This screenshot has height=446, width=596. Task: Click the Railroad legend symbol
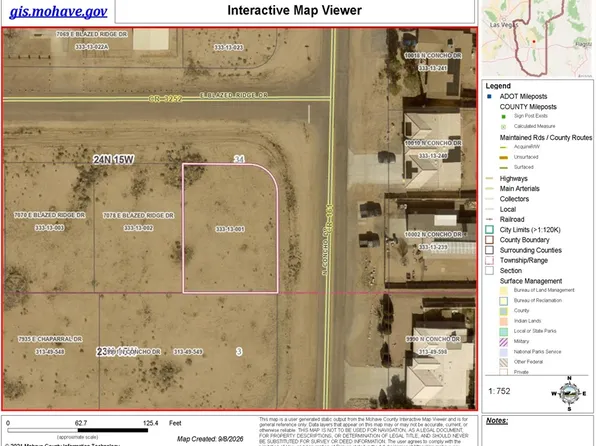490,219
